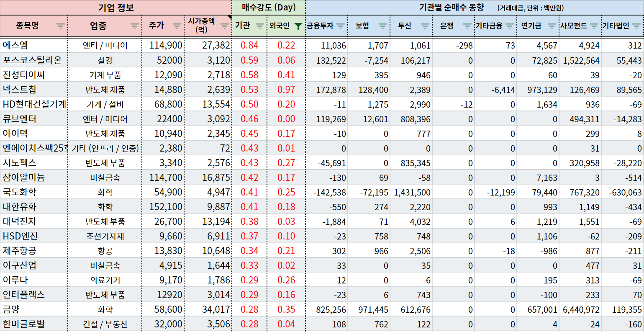
Task: Open the 투신 column filter dropdown
Action: click(x=425, y=26)
